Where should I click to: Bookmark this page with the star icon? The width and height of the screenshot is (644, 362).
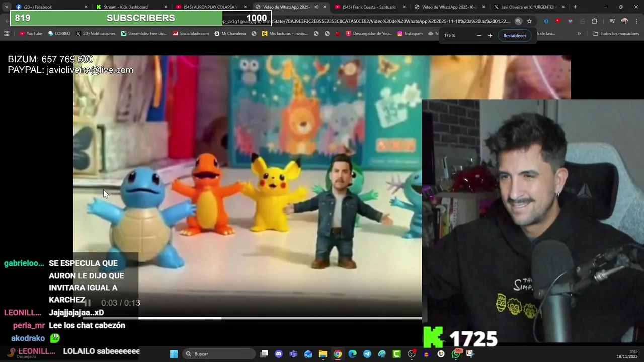[529, 21]
